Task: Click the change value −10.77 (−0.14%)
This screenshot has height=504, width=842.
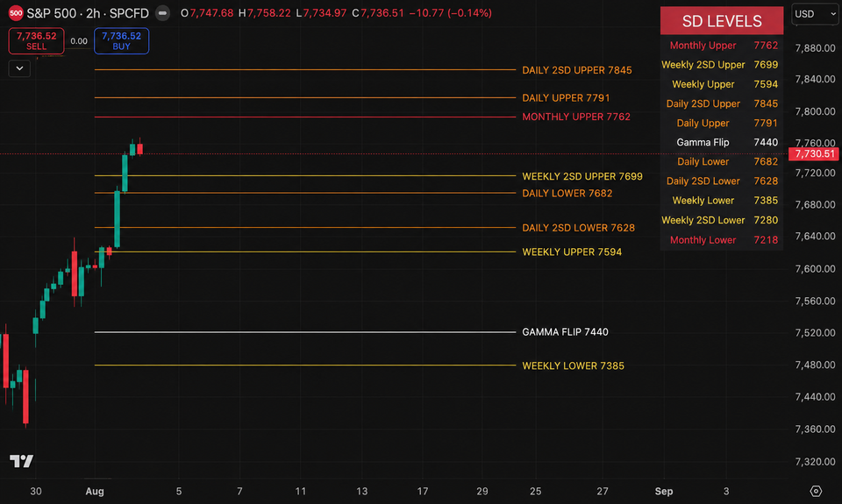Action: pos(450,13)
